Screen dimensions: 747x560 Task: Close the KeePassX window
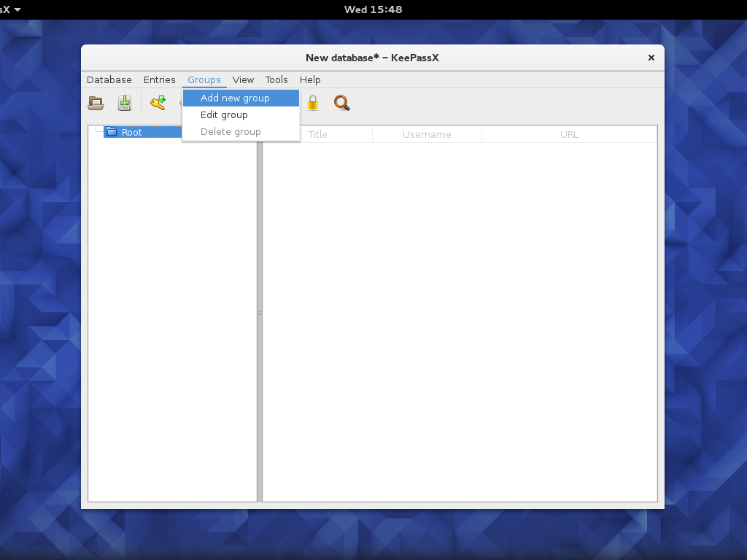tap(651, 58)
